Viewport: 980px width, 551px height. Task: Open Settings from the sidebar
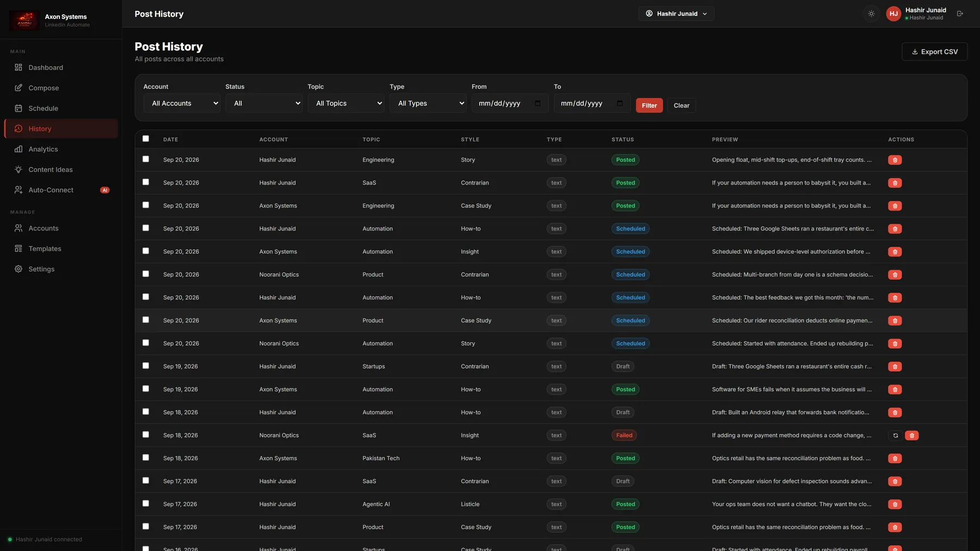point(61,269)
